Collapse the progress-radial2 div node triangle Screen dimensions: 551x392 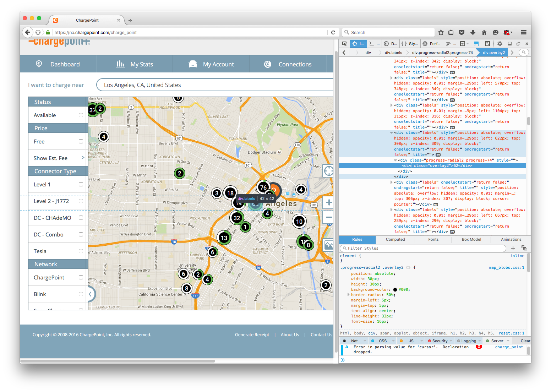(x=395, y=160)
